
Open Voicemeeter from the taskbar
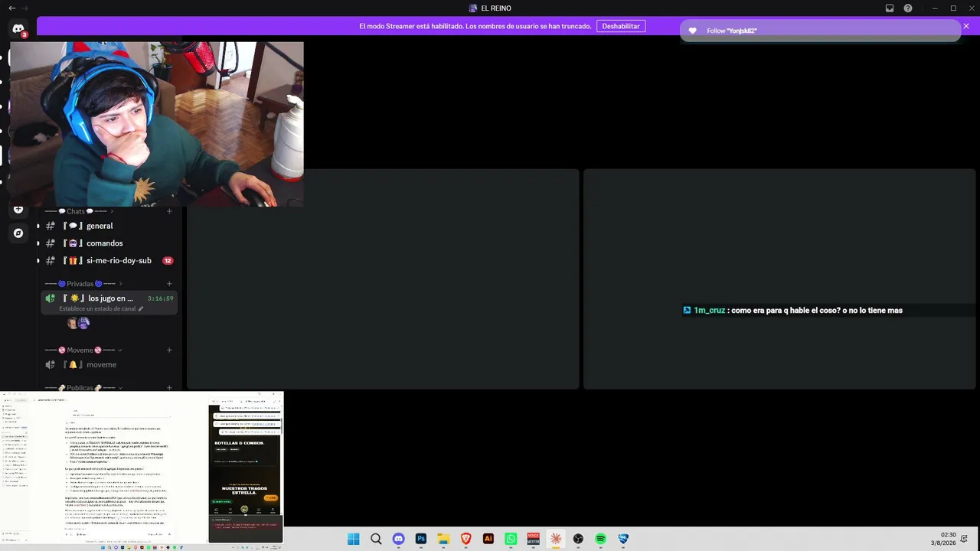click(534, 539)
